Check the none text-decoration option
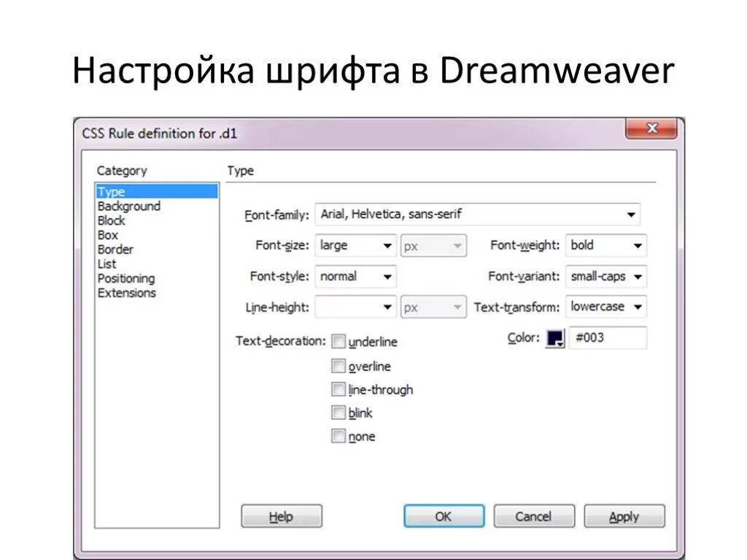 (x=338, y=436)
